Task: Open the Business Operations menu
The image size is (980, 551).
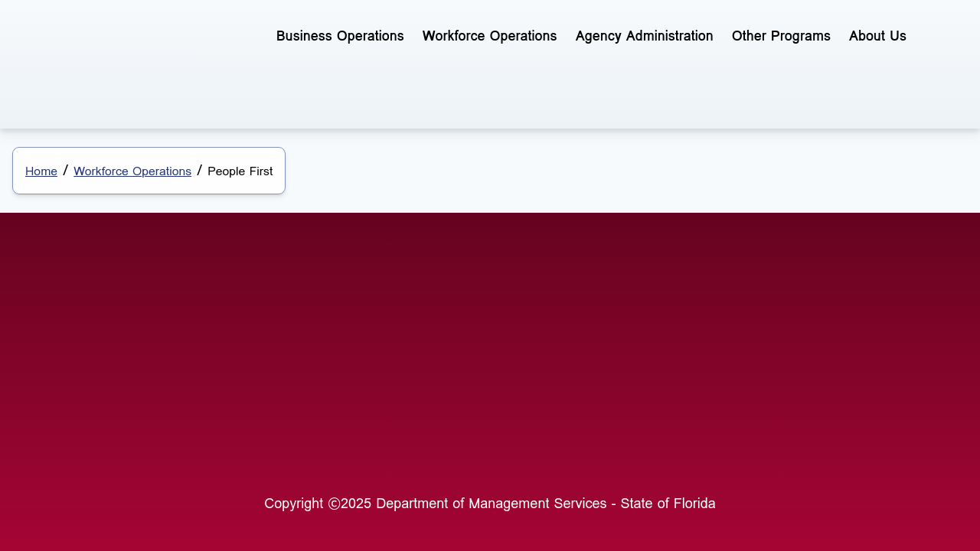Action: click(340, 36)
